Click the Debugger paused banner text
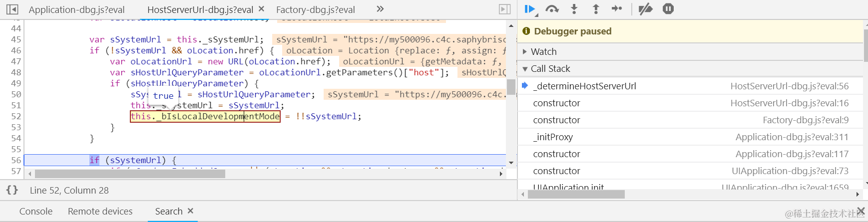Viewport: 868px width, 222px height. pyautogui.click(x=572, y=31)
